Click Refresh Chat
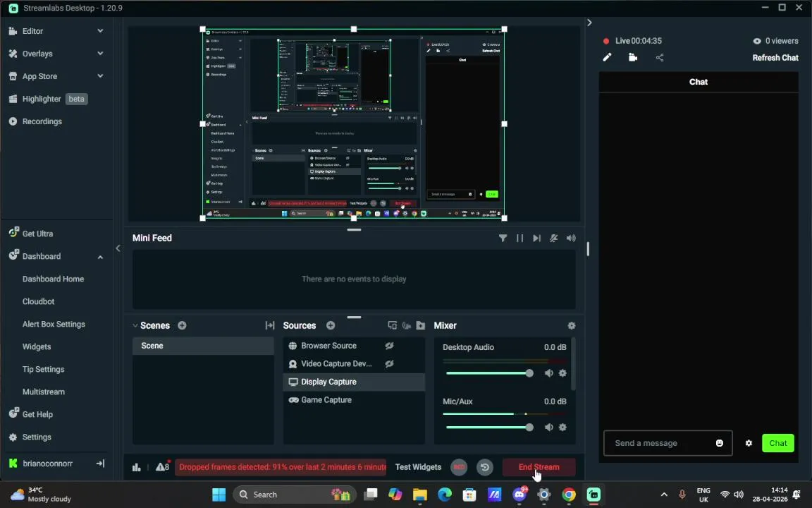812x508 pixels. 775,58
